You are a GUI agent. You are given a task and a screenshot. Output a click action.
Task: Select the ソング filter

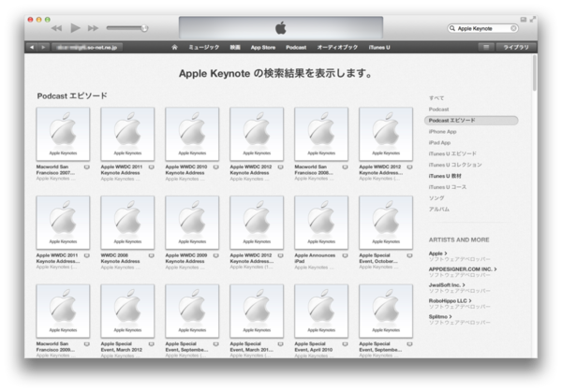(x=436, y=198)
